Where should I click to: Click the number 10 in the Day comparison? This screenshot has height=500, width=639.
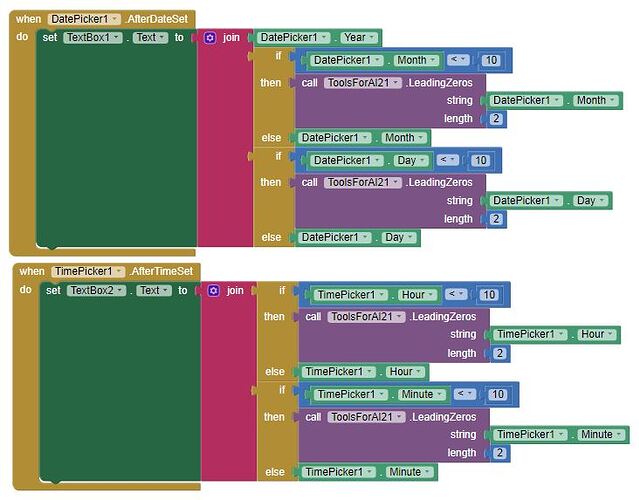479,160
